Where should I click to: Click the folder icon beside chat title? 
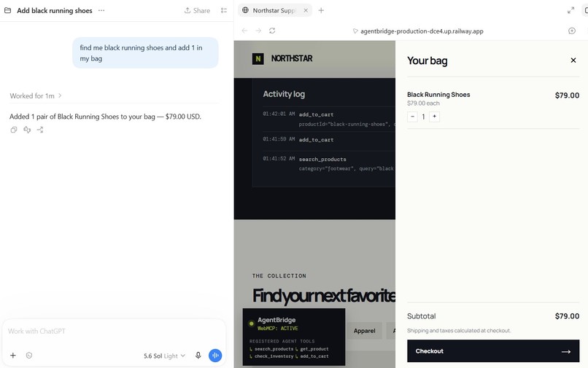[7, 10]
